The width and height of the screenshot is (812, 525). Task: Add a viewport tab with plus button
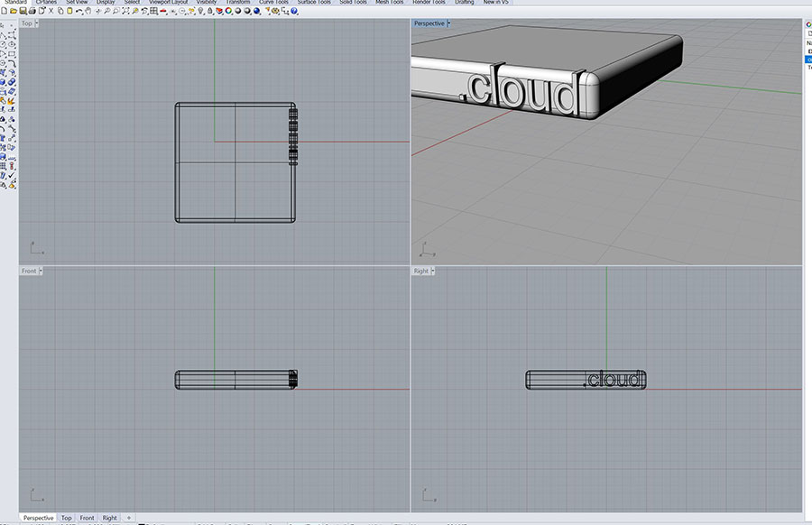point(129,518)
